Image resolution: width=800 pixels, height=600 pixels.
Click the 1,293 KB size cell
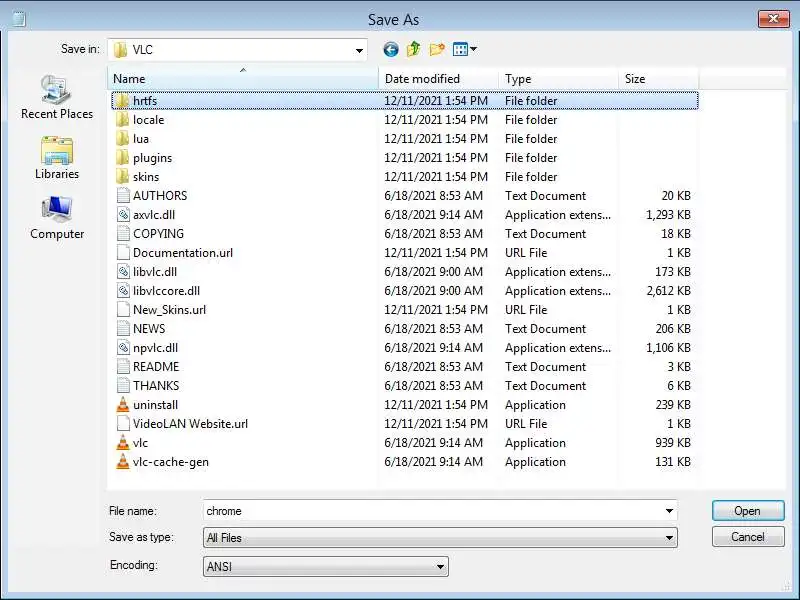point(668,215)
